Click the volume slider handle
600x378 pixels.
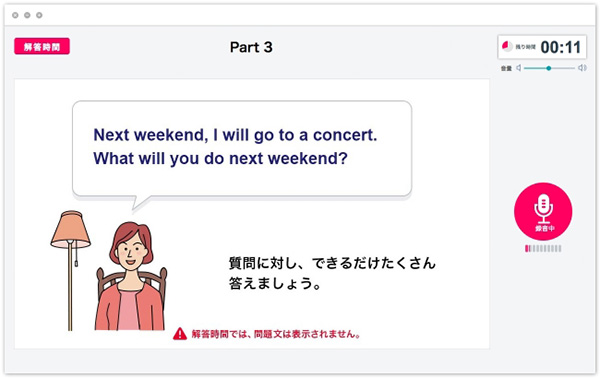click(548, 68)
